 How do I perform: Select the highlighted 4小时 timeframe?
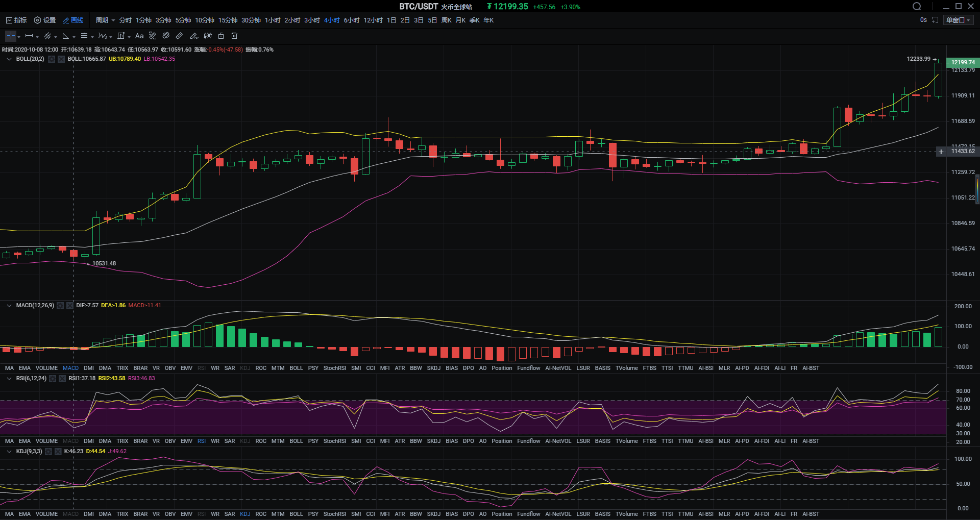point(332,20)
